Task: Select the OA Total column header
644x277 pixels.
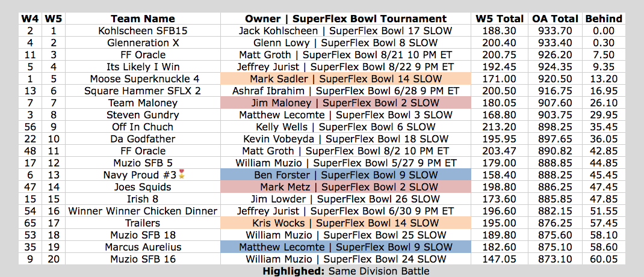Action: point(555,19)
